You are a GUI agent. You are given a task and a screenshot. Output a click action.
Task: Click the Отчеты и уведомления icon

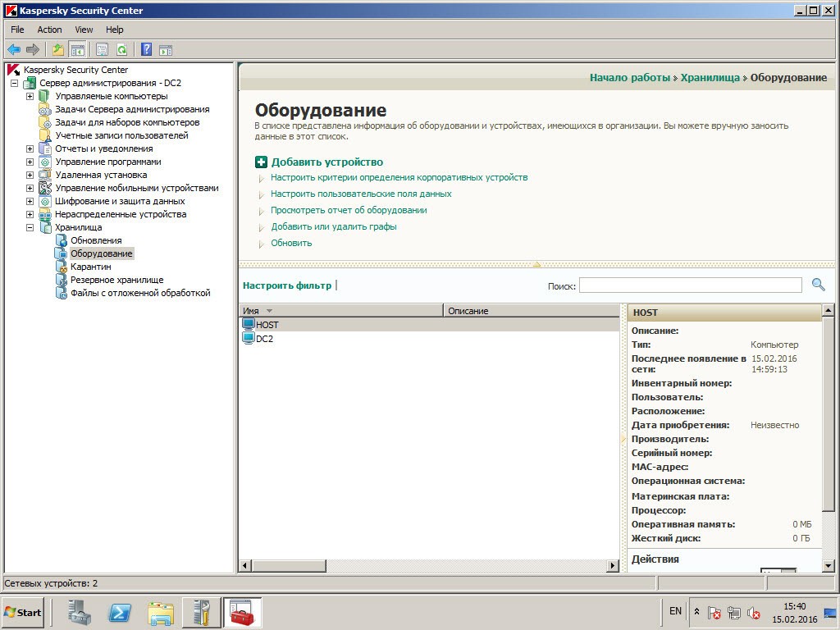(45, 148)
